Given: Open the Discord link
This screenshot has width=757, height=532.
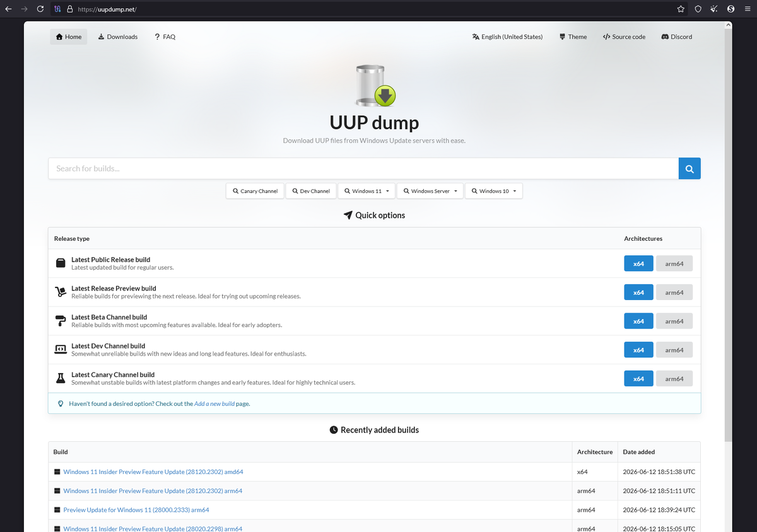Looking at the screenshot, I should pos(677,37).
